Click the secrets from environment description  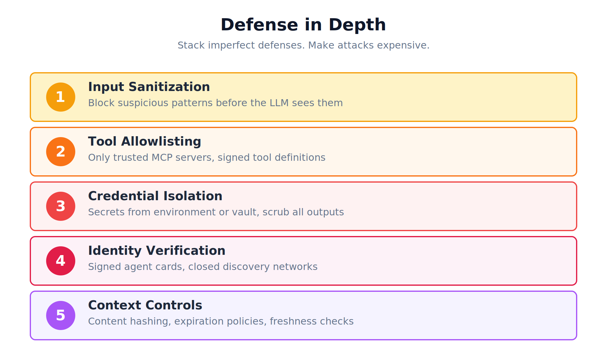tap(216, 212)
